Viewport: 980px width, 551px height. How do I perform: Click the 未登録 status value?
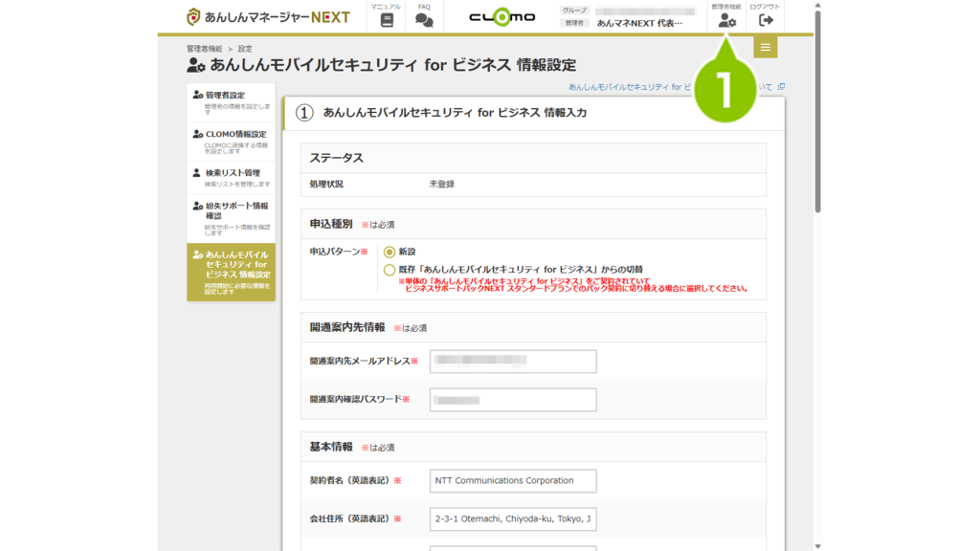(442, 185)
